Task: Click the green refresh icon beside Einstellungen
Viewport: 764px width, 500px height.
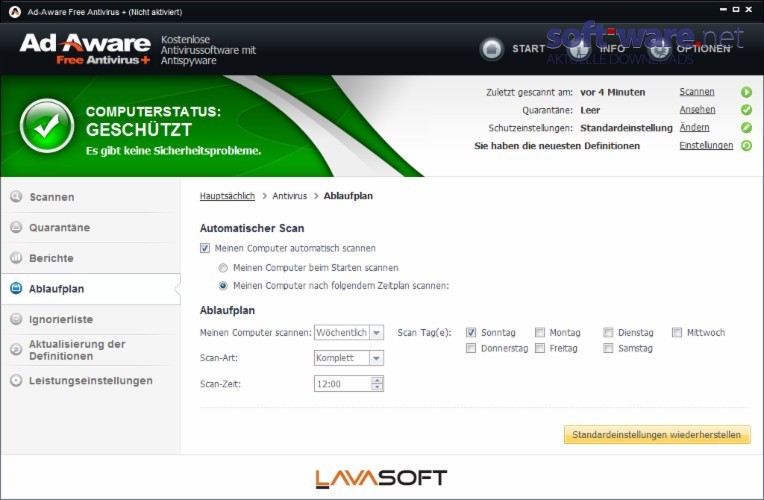Action: (746, 146)
